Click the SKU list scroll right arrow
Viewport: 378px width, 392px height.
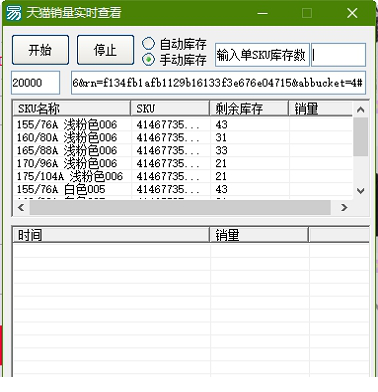pyautogui.click(x=344, y=207)
